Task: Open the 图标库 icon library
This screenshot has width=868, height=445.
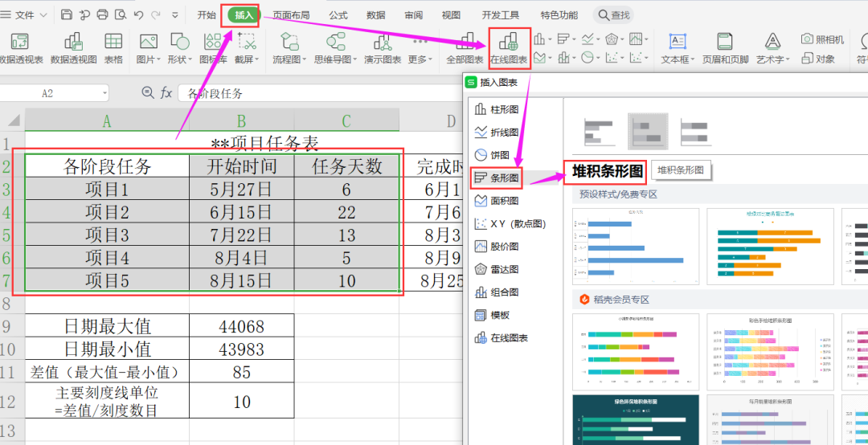Action: 213,49
